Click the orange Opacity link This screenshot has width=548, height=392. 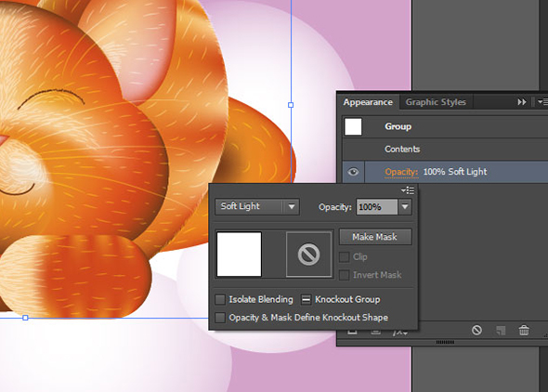point(401,172)
